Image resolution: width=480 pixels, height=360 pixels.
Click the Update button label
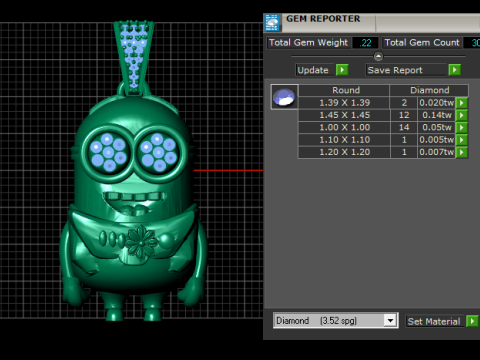pos(313,70)
